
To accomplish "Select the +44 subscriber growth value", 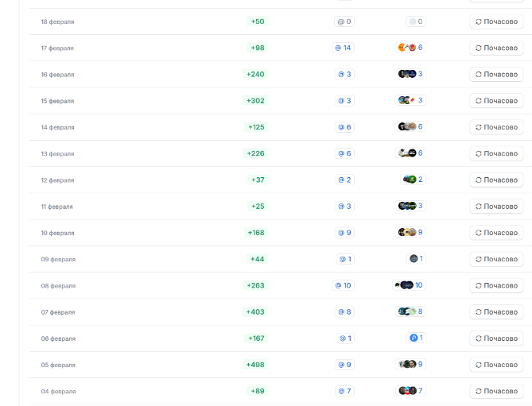I will [257, 260].
